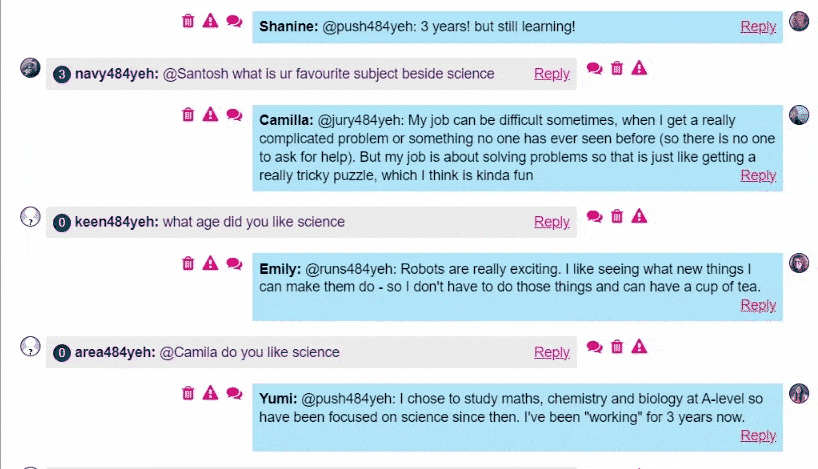
Task: Delete Shanine's message with trash icon
Action: coord(188,21)
